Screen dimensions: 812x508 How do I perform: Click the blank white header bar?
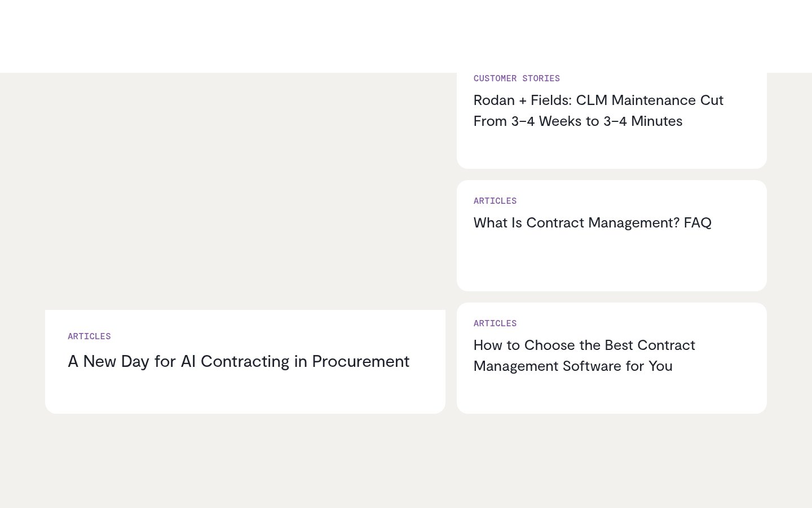[406, 36]
